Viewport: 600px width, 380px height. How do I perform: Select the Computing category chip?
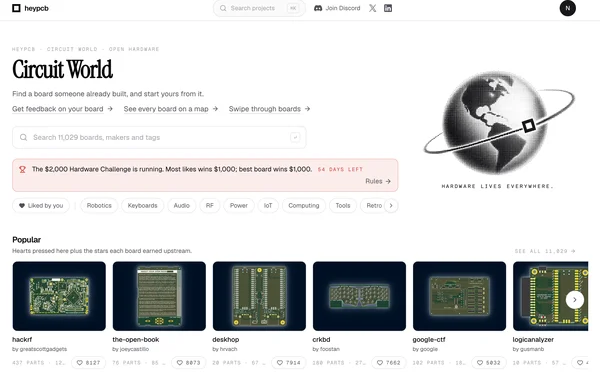point(303,205)
